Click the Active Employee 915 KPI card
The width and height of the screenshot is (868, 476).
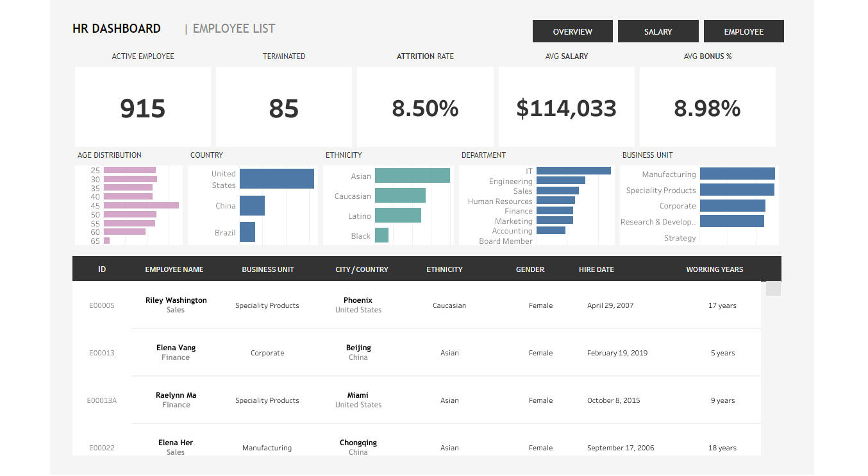[x=143, y=107]
